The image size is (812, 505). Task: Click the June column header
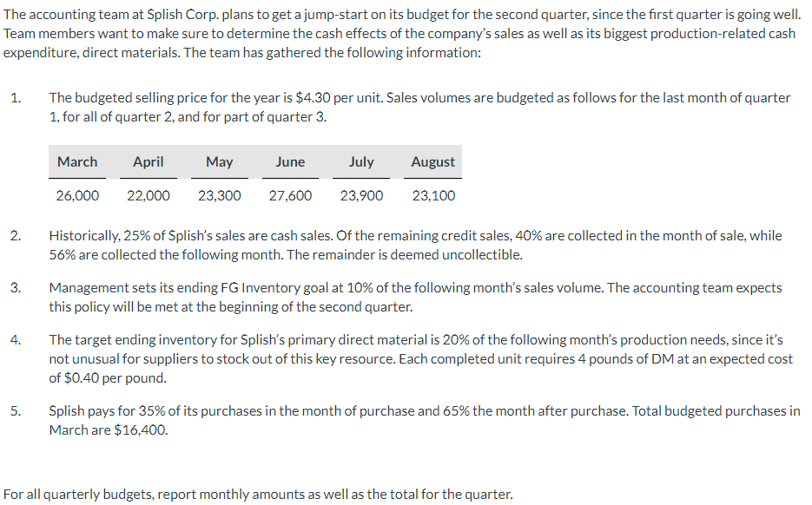(x=290, y=162)
